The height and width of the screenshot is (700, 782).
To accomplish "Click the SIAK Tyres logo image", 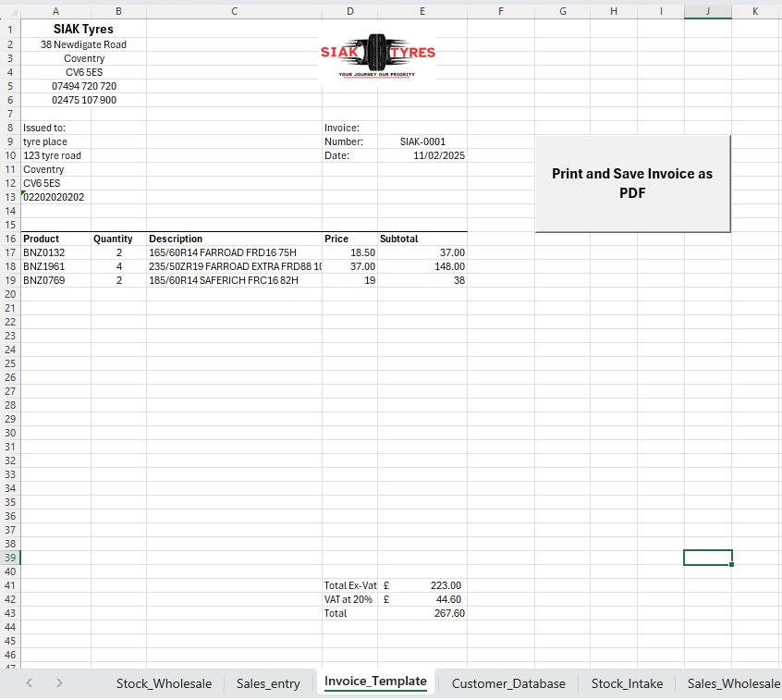I will [x=377, y=53].
